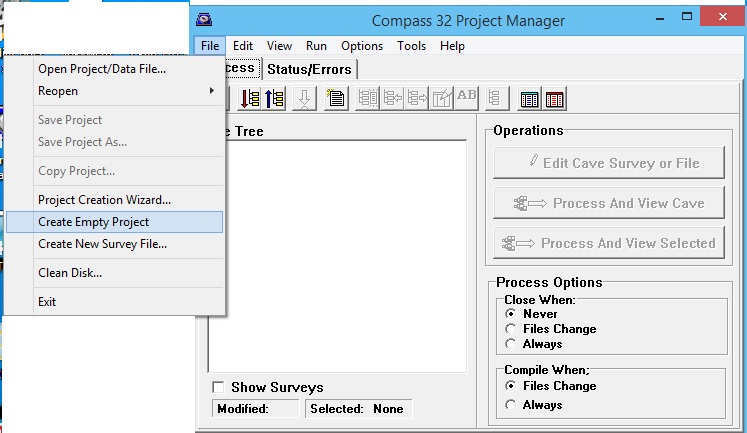Enable the Show Surveys checkbox
The height and width of the screenshot is (433, 747).
[218, 387]
